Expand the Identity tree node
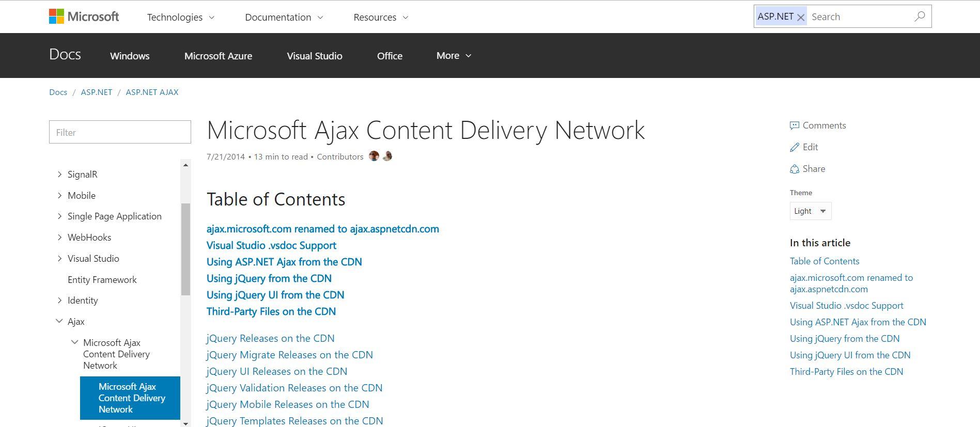 pyautogui.click(x=59, y=301)
